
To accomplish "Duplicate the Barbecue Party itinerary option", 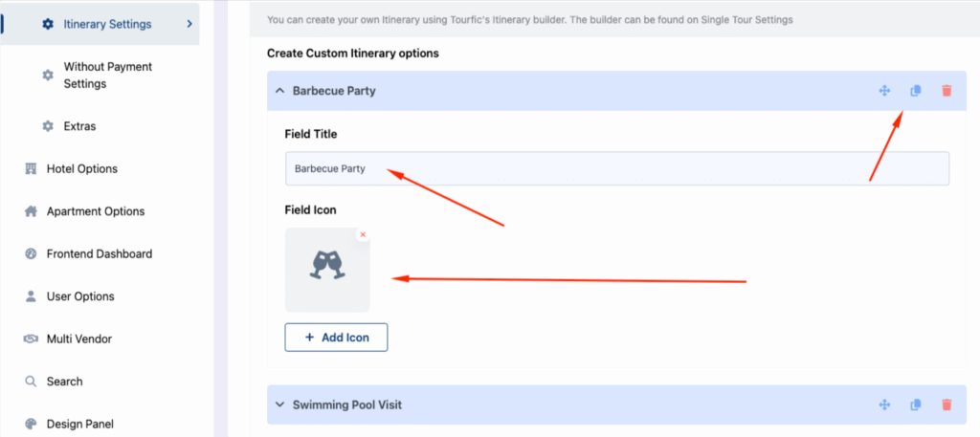I will point(915,91).
